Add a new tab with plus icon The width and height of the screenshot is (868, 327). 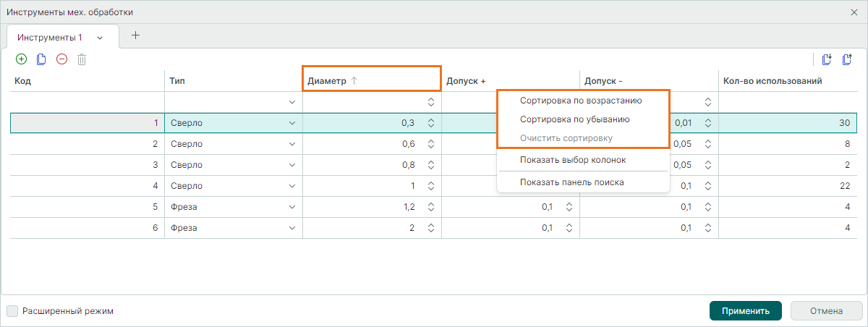point(135,35)
